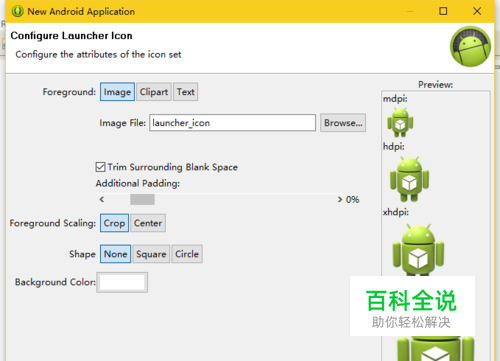Click the Additional Padding slider thumb
Viewport: 500px width, 361px height.
(x=142, y=200)
